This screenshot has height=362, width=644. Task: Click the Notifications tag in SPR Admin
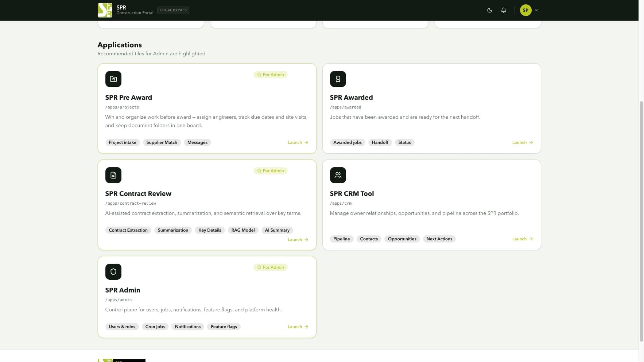(x=188, y=327)
